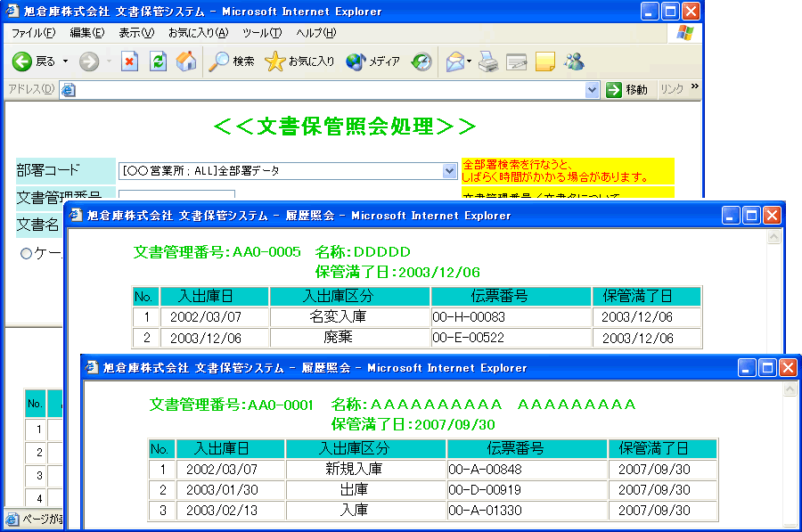Click the 移動 go button

tap(627, 90)
